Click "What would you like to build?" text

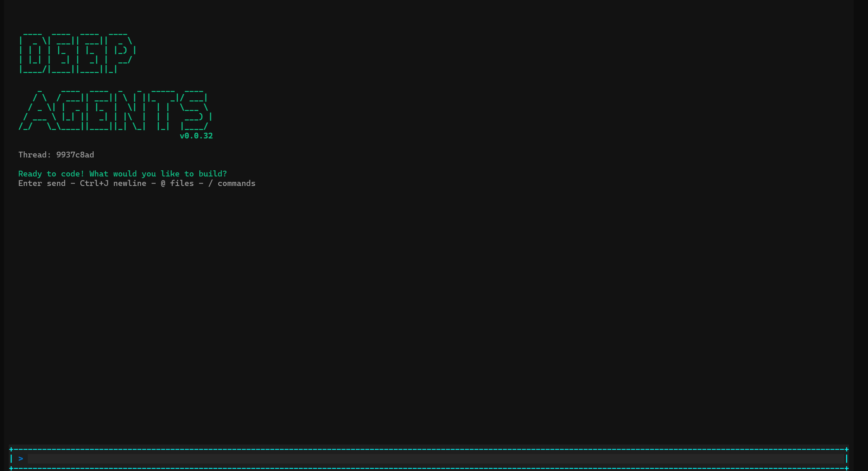(x=158, y=174)
